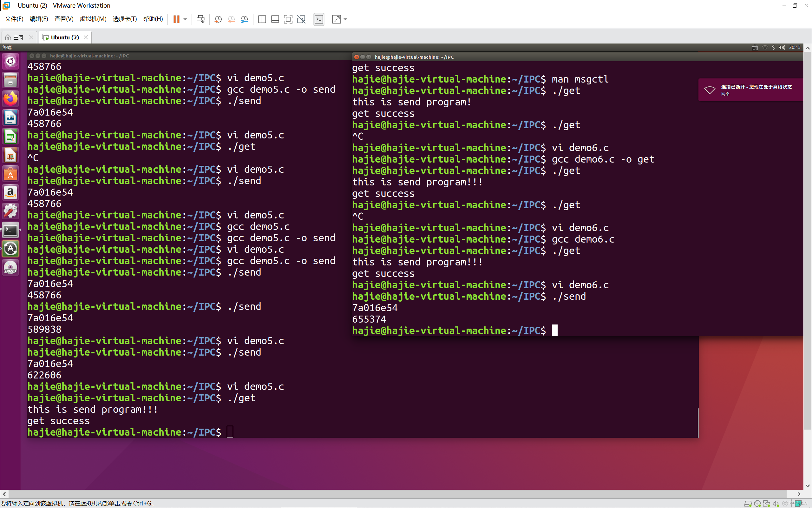Take a snapshot of the virtual machine
The image size is (812, 508).
click(x=218, y=19)
